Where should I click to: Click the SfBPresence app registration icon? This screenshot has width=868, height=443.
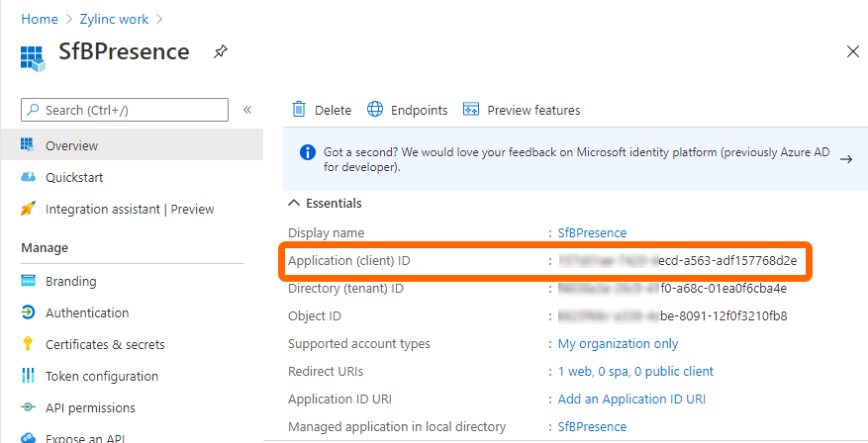(33, 58)
